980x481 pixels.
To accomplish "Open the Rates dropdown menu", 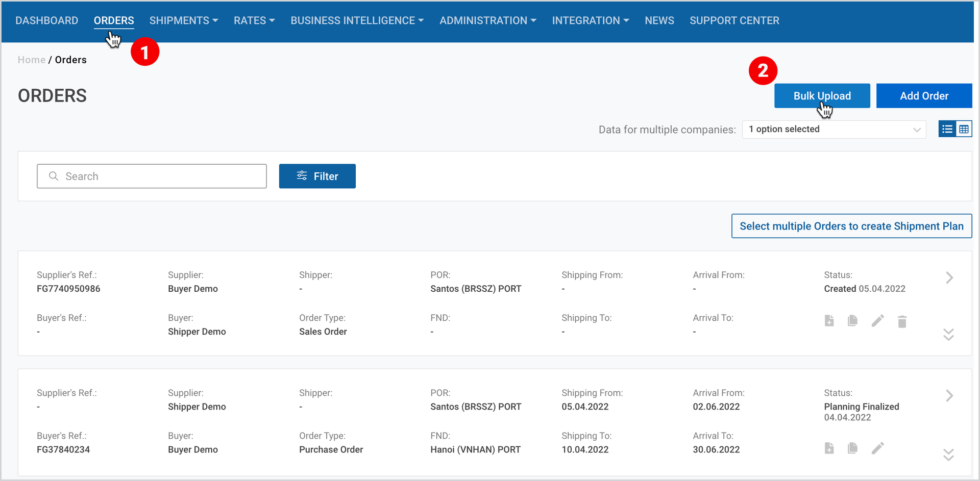I will tap(254, 21).
